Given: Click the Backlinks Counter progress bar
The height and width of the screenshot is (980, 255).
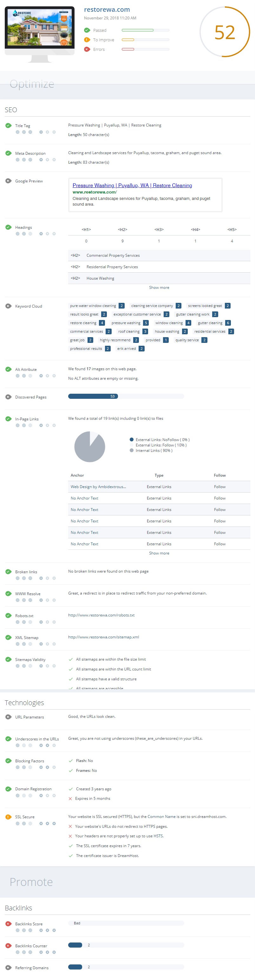Looking at the screenshot, I should pos(126,945).
